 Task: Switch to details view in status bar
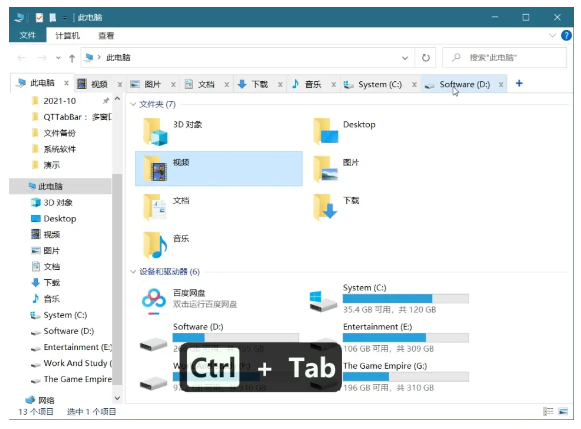point(548,411)
